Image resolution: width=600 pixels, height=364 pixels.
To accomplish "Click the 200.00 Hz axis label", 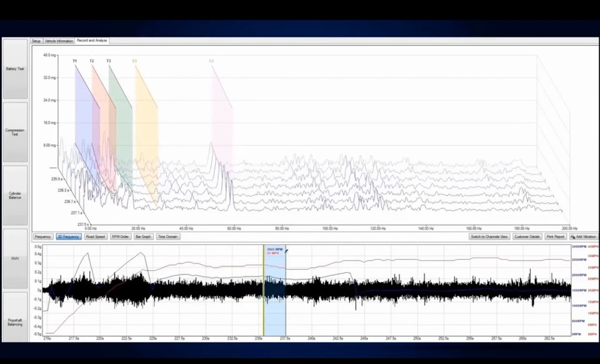I will 569,229.
